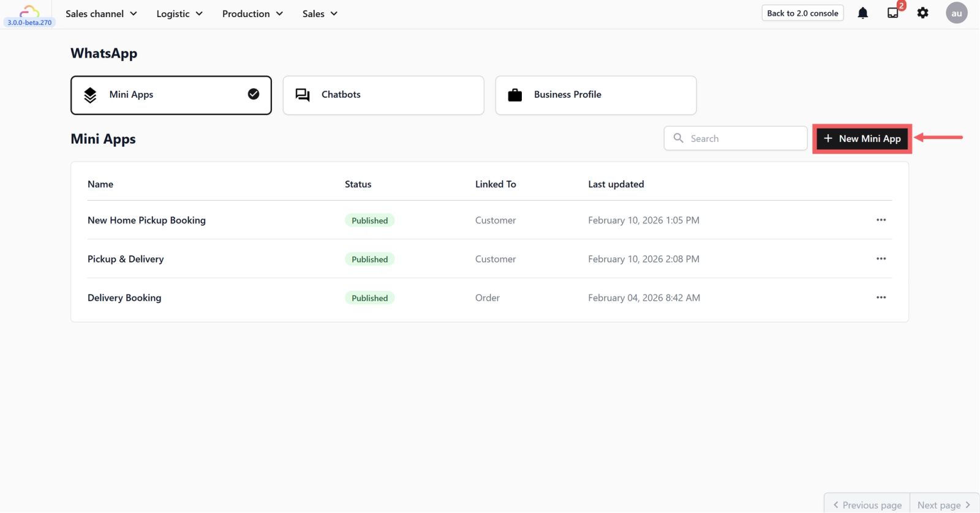Viewport: 980px width, 513px height.
Task: Click the 'Order' linked-to cell
Action: 488,298
